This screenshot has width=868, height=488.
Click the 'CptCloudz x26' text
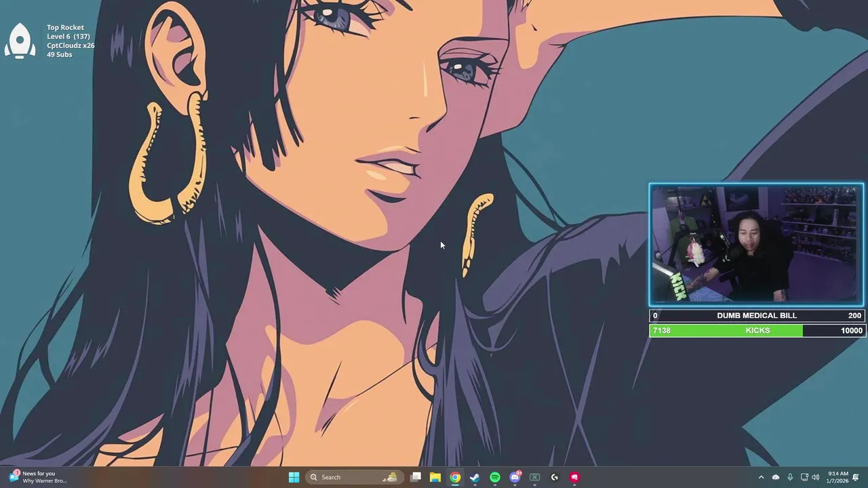71,45
